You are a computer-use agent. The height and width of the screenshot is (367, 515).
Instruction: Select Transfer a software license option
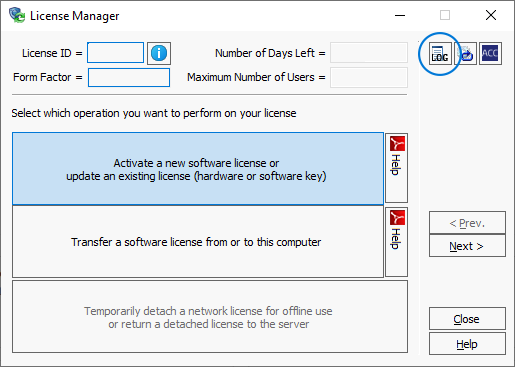click(x=198, y=242)
